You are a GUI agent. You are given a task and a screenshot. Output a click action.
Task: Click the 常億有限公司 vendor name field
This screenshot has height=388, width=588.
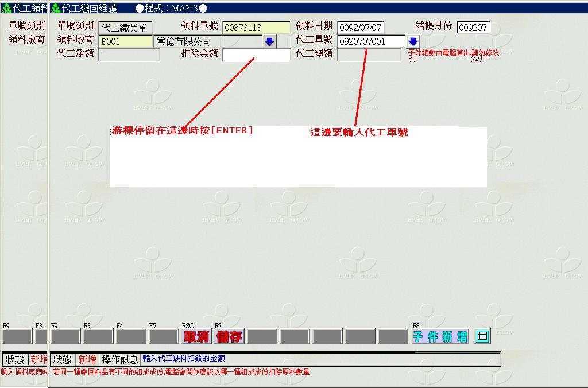[x=208, y=42]
